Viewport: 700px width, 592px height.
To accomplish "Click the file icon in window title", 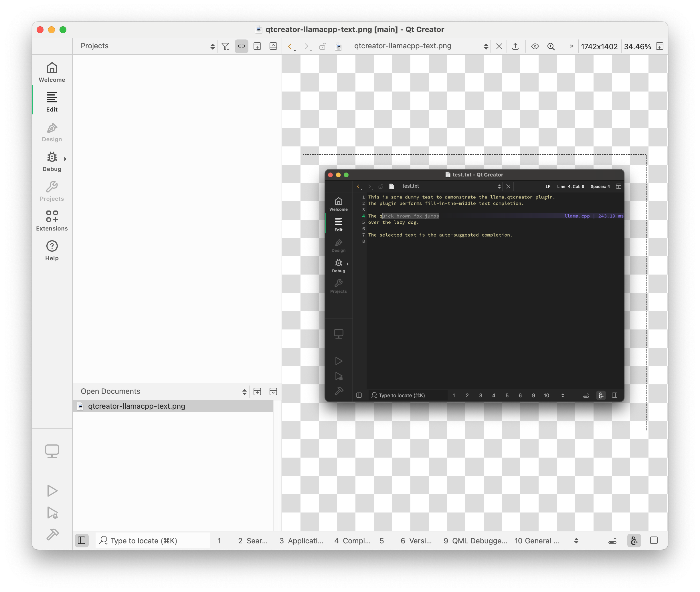I will (258, 29).
